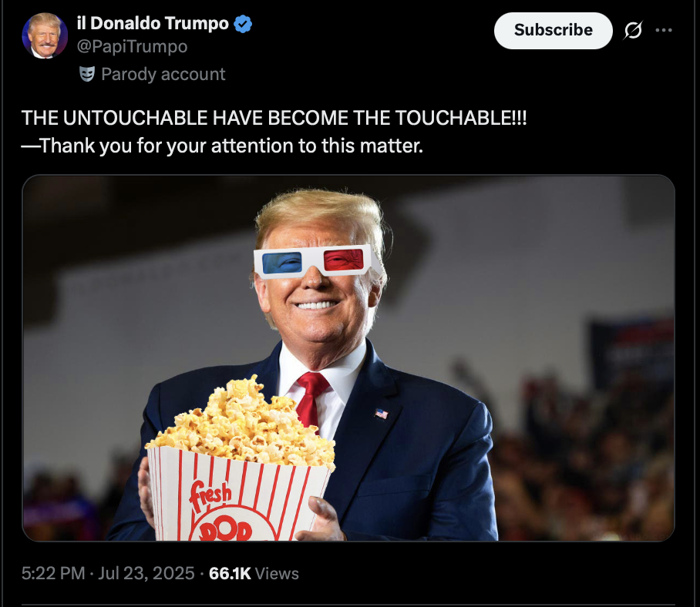Open the three-dot more options menu
This screenshot has height=607, width=700.
[x=664, y=30]
